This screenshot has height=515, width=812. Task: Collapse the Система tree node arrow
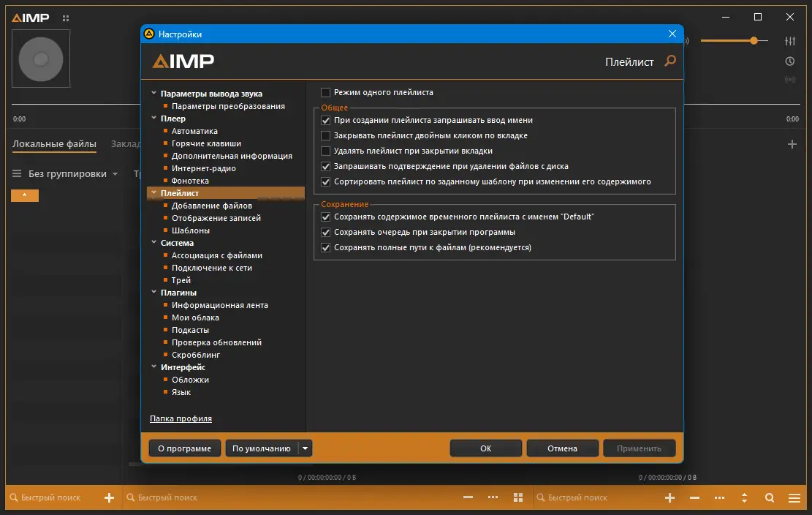tap(153, 242)
